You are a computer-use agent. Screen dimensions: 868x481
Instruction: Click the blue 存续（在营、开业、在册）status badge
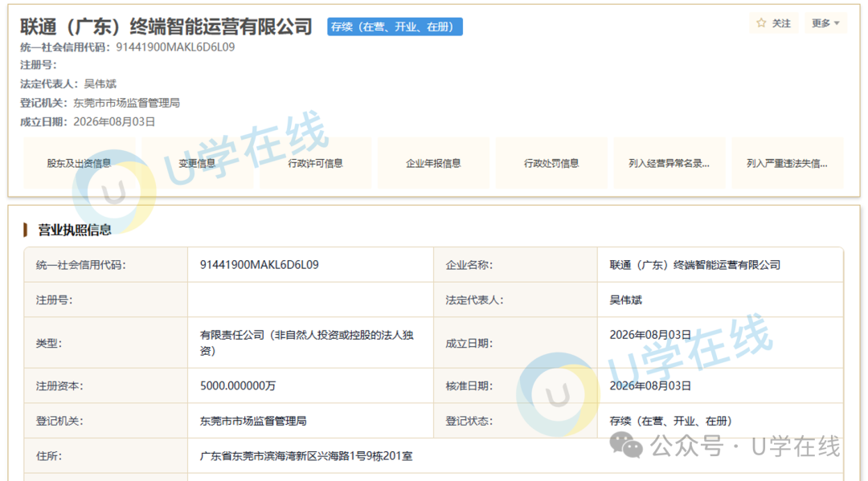[x=395, y=26]
